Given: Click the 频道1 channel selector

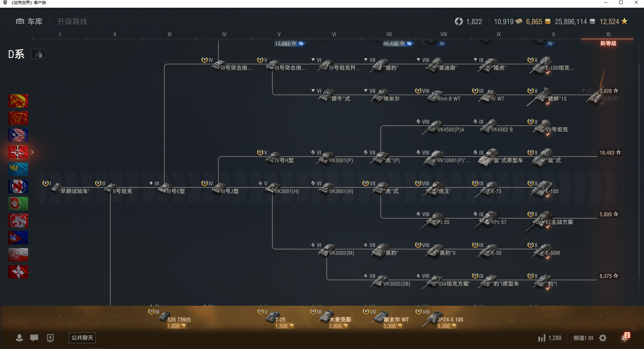Looking at the screenshot, I should (x=583, y=338).
